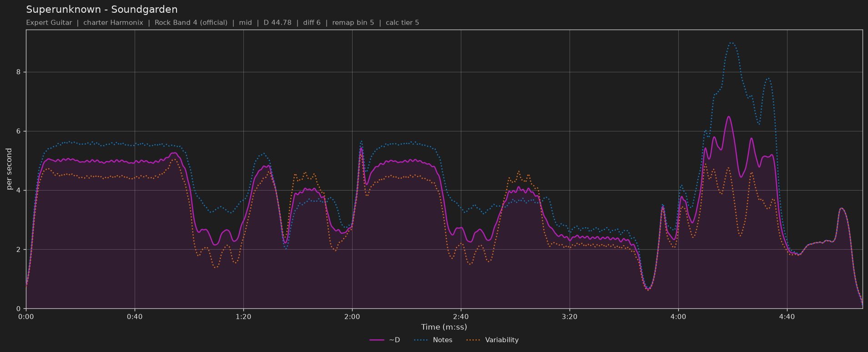Image resolution: width=868 pixels, height=352 pixels.
Task: Click the '4' y-axis tick label
Action: click(19, 190)
